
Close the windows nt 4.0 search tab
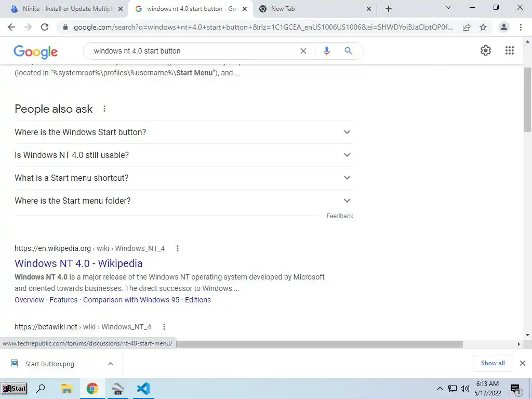click(245, 9)
